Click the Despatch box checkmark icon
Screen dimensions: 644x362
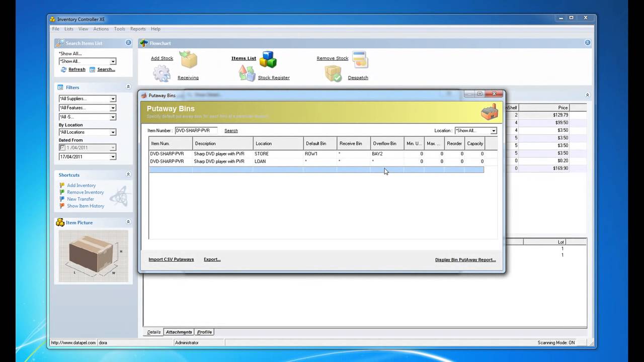[333, 74]
